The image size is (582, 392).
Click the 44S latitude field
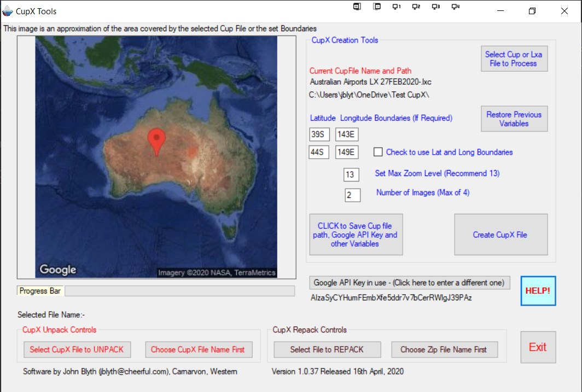pyautogui.click(x=319, y=152)
